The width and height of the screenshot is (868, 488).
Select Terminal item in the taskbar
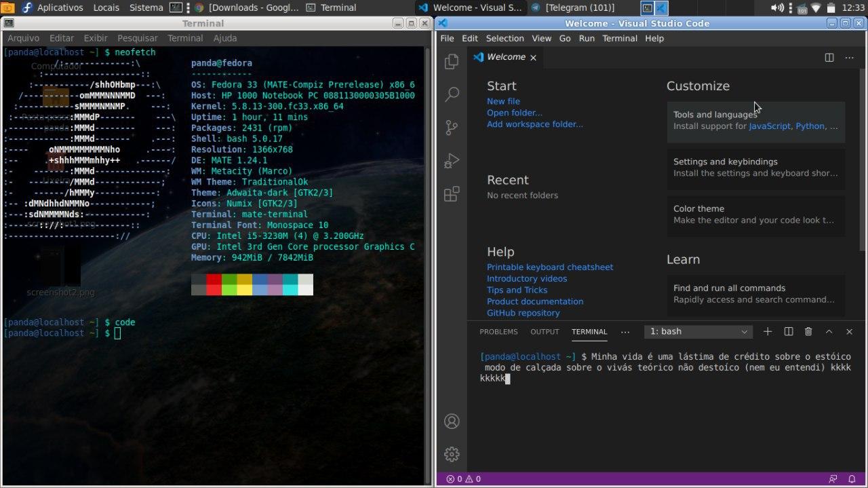click(332, 7)
